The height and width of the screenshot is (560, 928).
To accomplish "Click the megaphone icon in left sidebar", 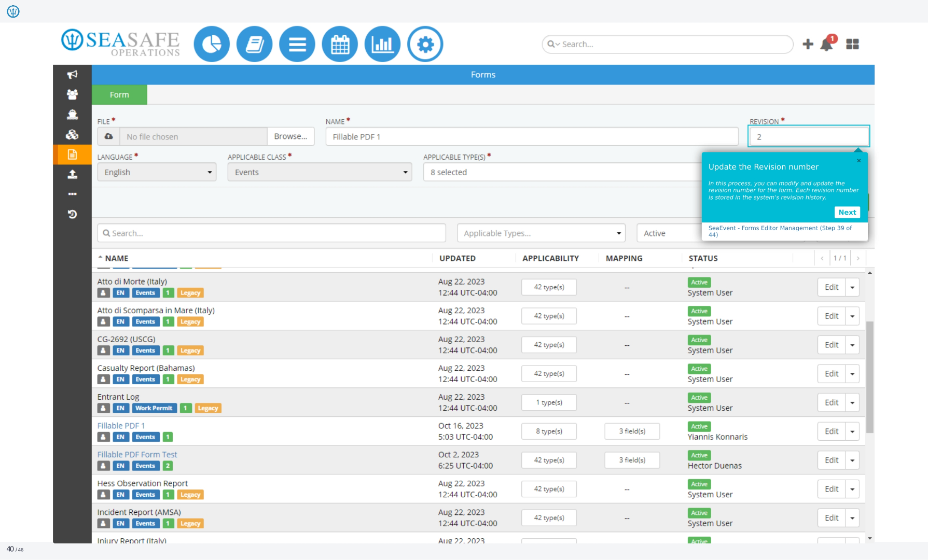I will coord(72,75).
